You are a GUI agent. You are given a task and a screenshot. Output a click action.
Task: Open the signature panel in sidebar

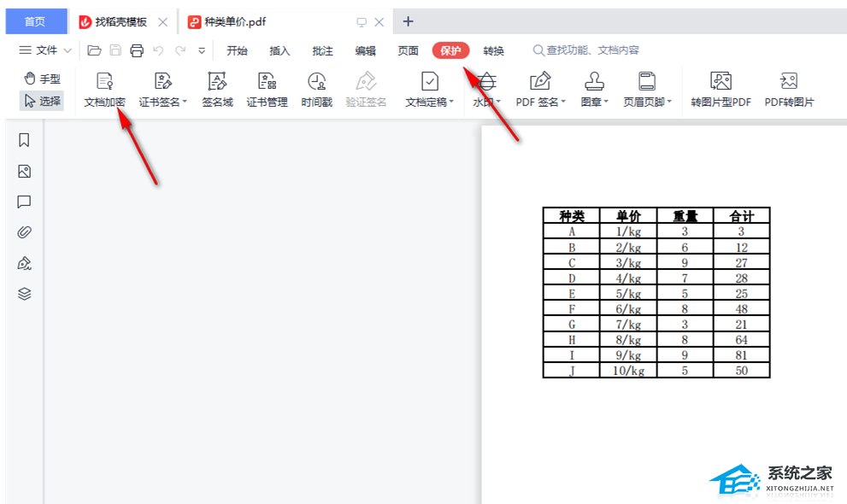[x=24, y=263]
